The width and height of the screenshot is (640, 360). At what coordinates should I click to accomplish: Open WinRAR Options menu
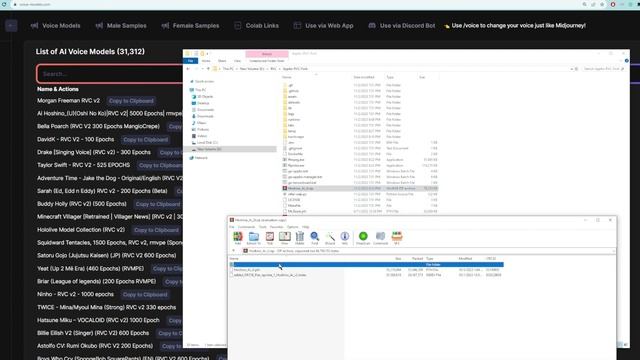pos(292,227)
